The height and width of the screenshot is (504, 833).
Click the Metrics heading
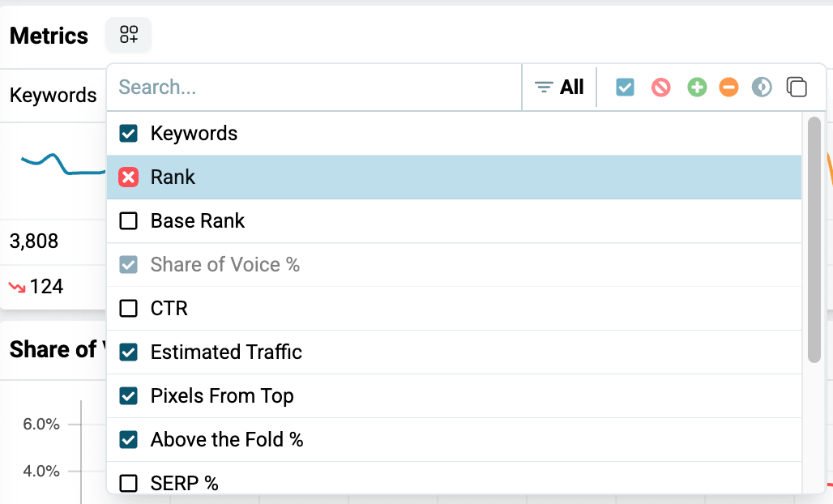(49, 36)
